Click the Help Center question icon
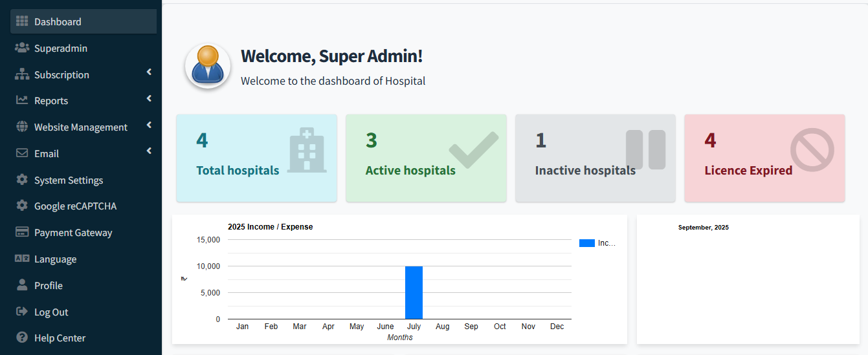The width and height of the screenshot is (868, 355). click(22, 338)
